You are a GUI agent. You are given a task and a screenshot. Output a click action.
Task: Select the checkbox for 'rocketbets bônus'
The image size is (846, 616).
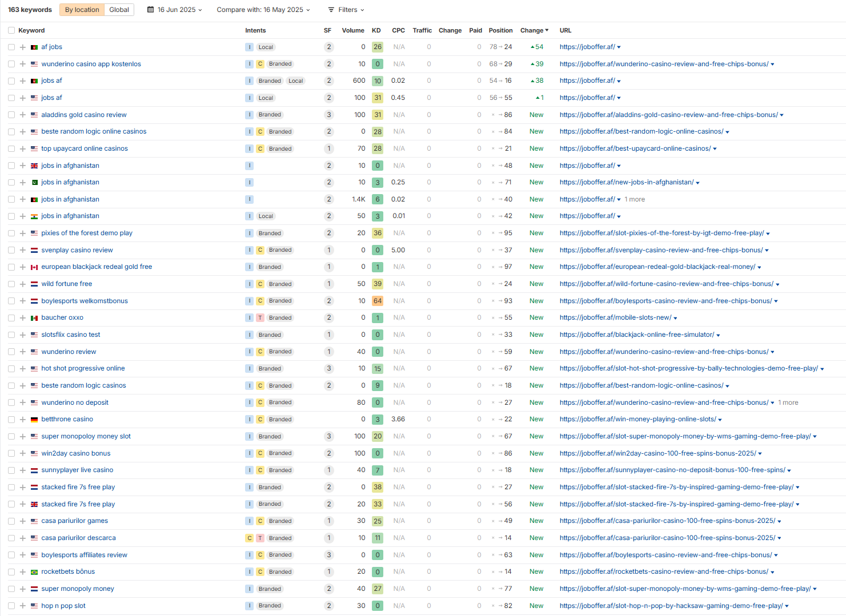click(x=11, y=572)
